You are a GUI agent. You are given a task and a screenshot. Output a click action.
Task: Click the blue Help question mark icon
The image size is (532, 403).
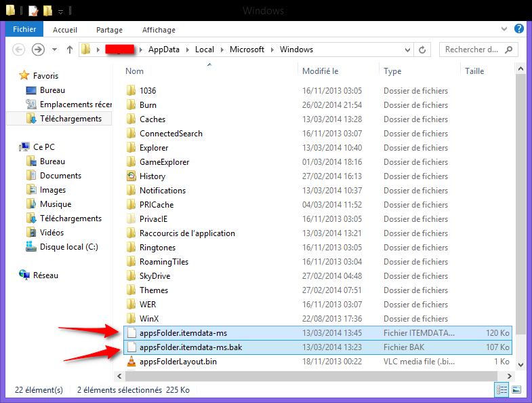518,28
